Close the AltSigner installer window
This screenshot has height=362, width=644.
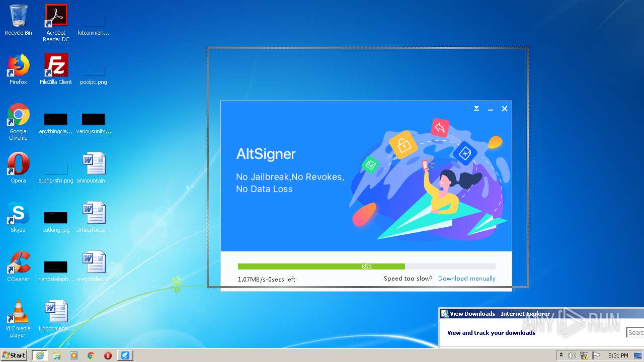pyautogui.click(x=505, y=109)
